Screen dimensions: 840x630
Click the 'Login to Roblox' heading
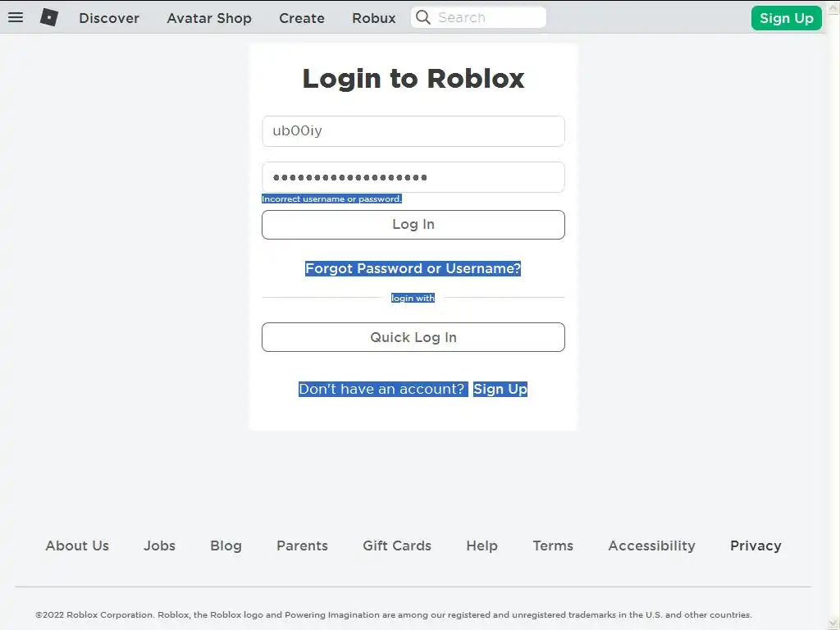pos(413,79)
